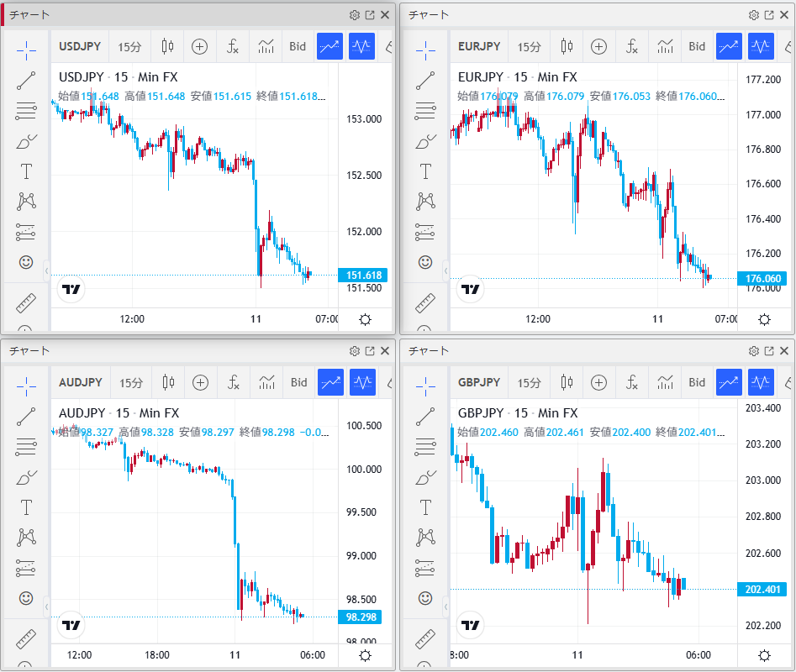Pop out the bottom-right チャート panel window
Image resolution: width=796 pixels, height=672 pixels.
(x=769, y=350)
